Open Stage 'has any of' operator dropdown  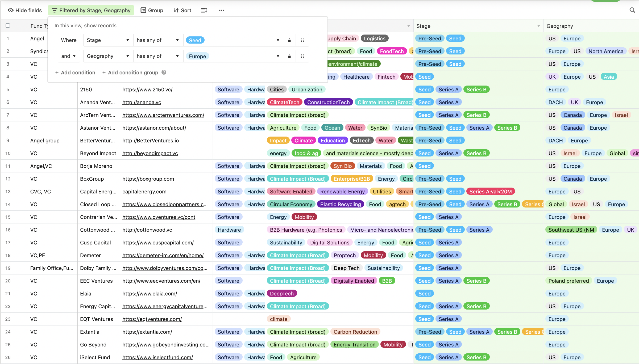pyautogui.click(x=158, y=40)
